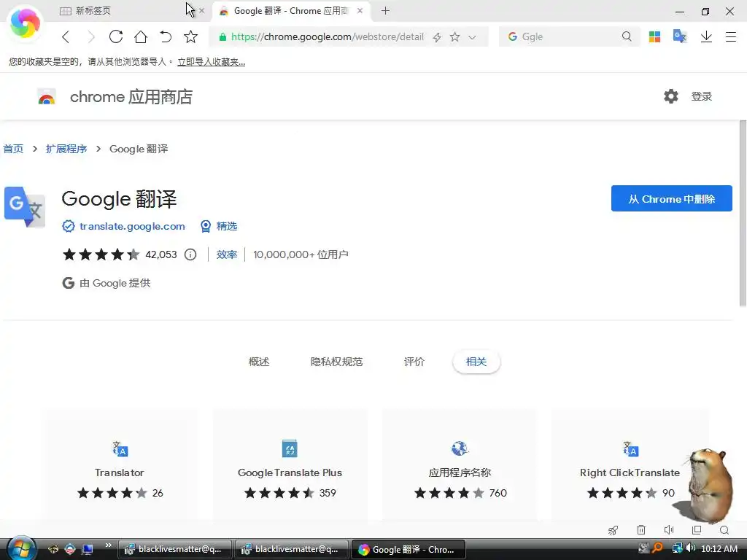This screenshot has height=560, width=747.
Task: Click the system tray volume icon
Action: [x=692, y=548]
